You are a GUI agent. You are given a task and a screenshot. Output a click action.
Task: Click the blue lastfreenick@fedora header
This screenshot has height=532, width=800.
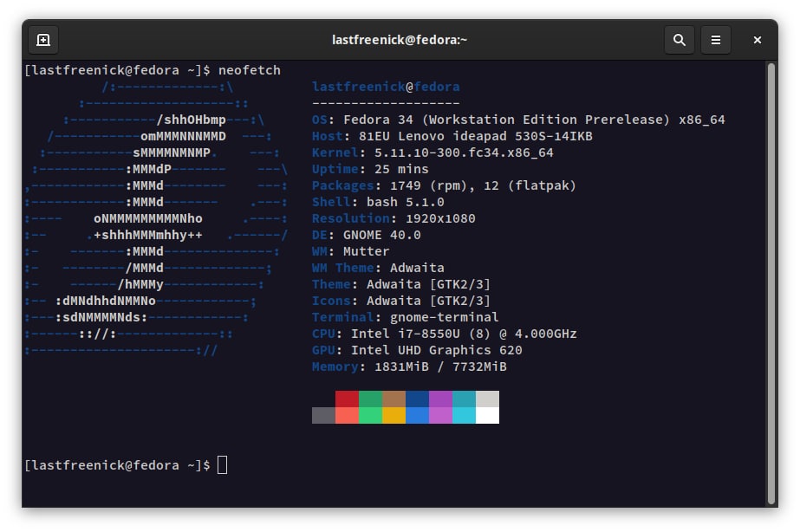[x=386, y=87]
